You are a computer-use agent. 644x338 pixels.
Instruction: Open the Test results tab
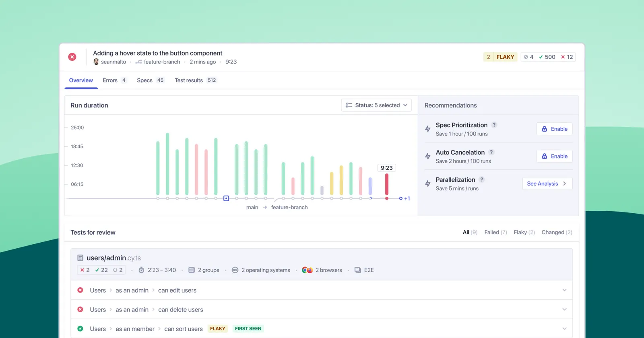tap(195, 80)
